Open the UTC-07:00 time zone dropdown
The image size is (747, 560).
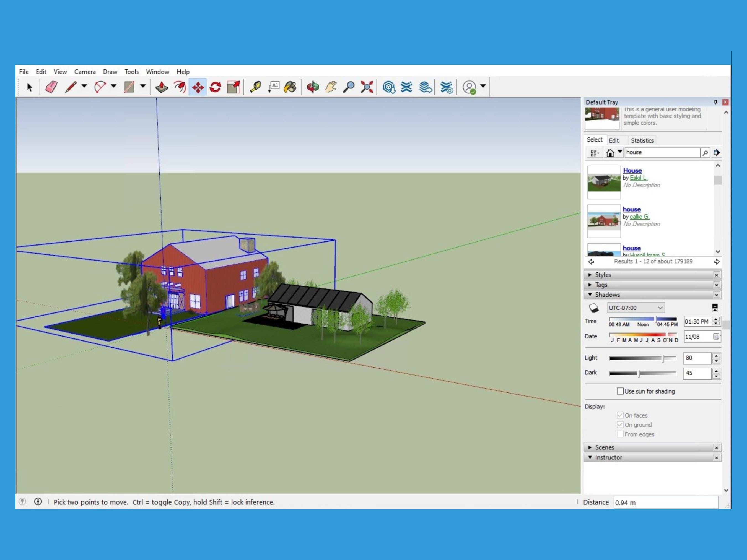[x=636, y=308]
